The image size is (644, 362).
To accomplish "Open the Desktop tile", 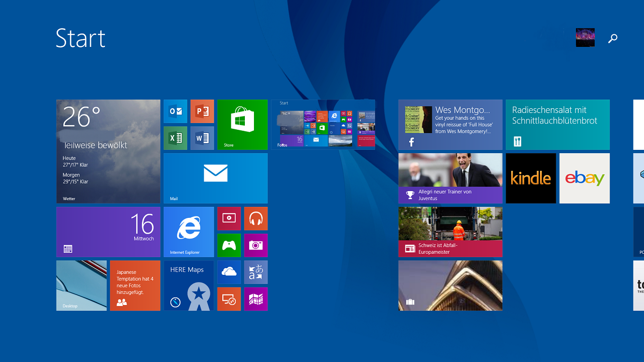I will [x=81, y=286].
